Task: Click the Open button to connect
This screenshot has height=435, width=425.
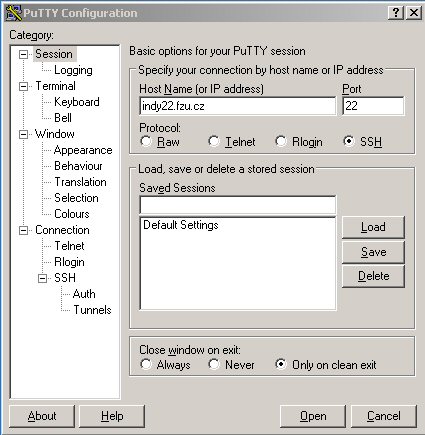Action: 313,416
